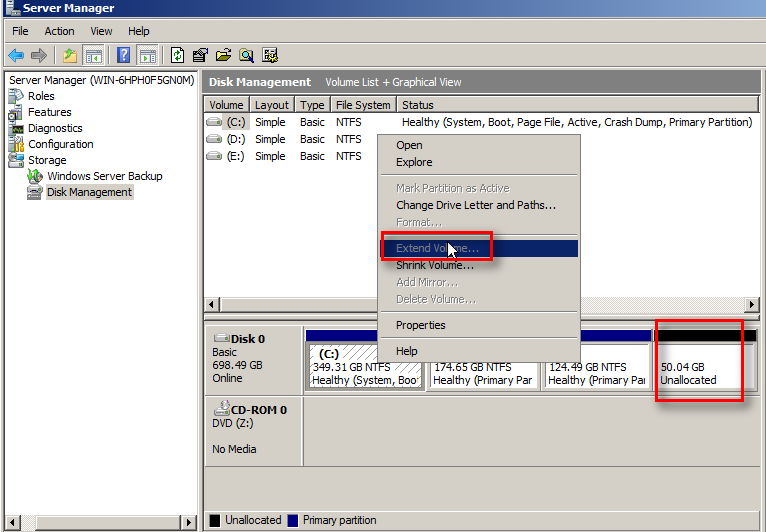
Task: Click the Windows Server Backup icon
Action: (x=35, y=176)
